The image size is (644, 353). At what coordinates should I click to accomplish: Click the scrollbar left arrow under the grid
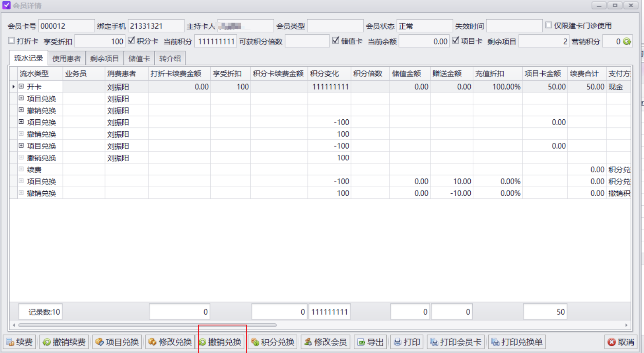pyautogui.click(x=14, y=325)
